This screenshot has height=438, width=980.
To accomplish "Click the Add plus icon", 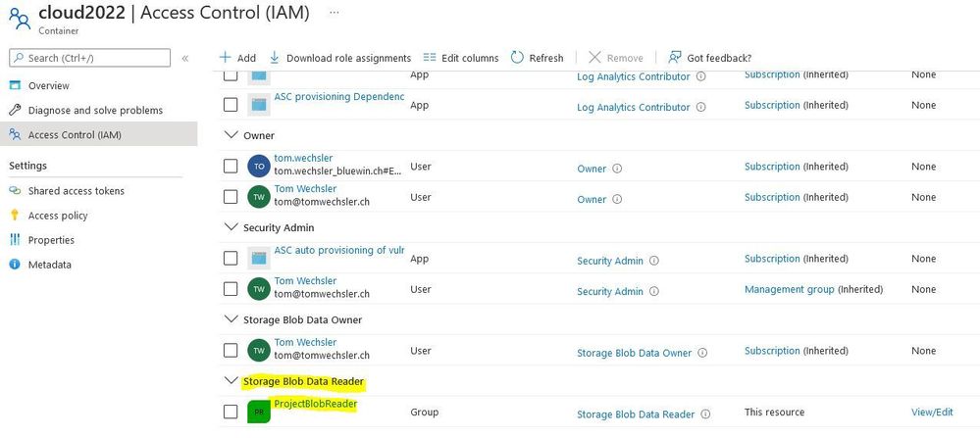I will tap(225, 58).
